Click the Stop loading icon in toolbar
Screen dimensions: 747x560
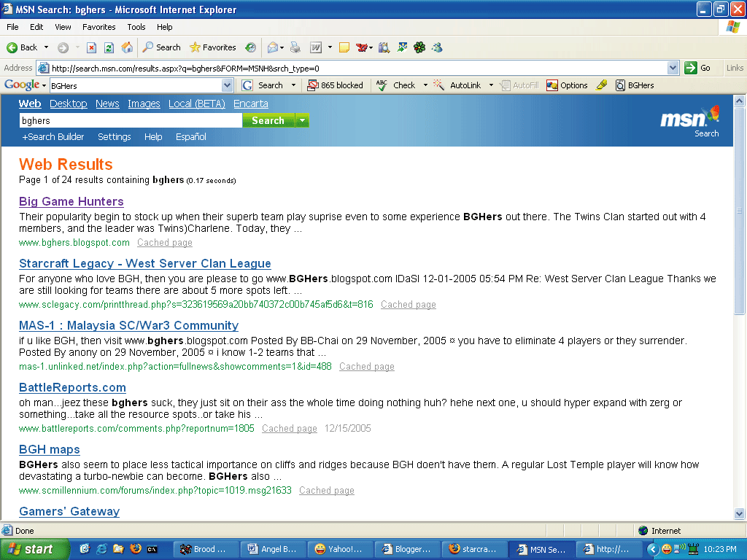click(91, 47)
